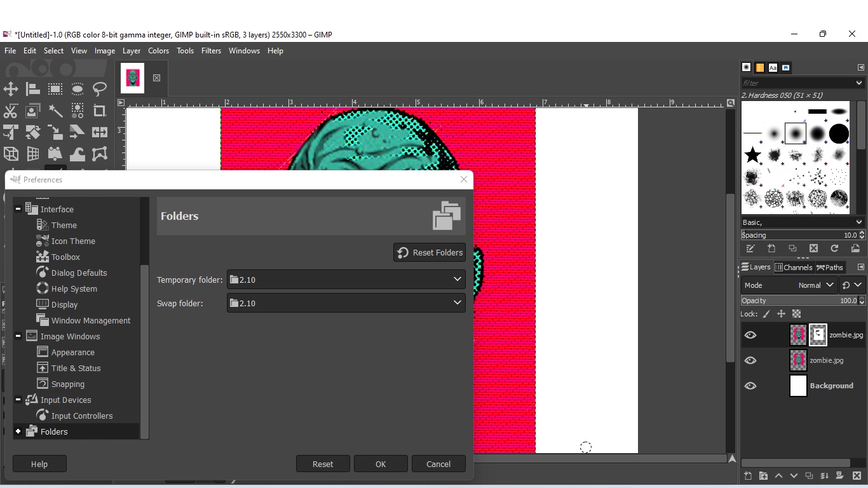
Task: Open the Colors menu
Action: point(158,51)
